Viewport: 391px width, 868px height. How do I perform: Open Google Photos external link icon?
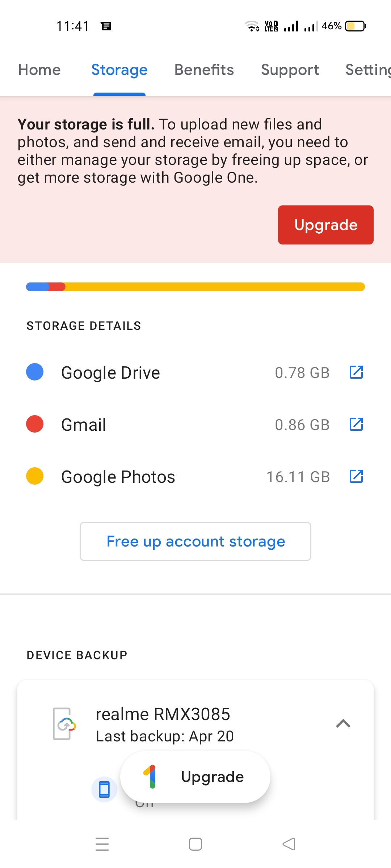pos(356,476)
